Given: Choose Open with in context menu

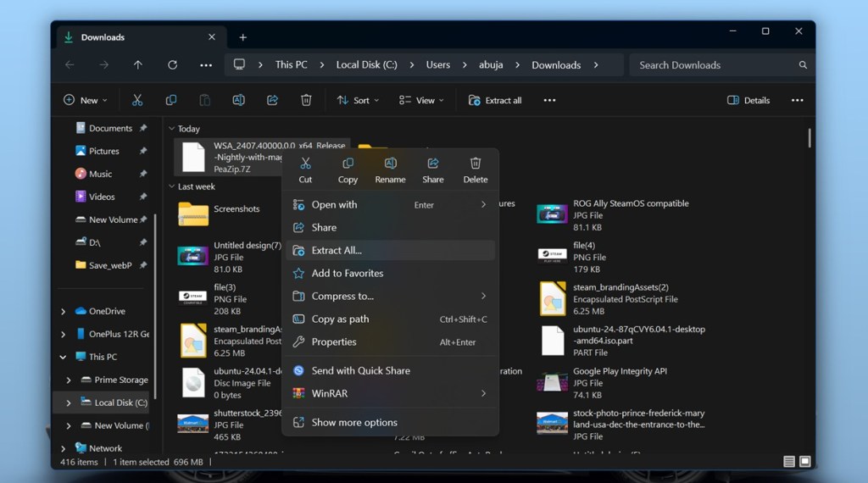Looking at the screenshot, I should click(x=390, y=205).
